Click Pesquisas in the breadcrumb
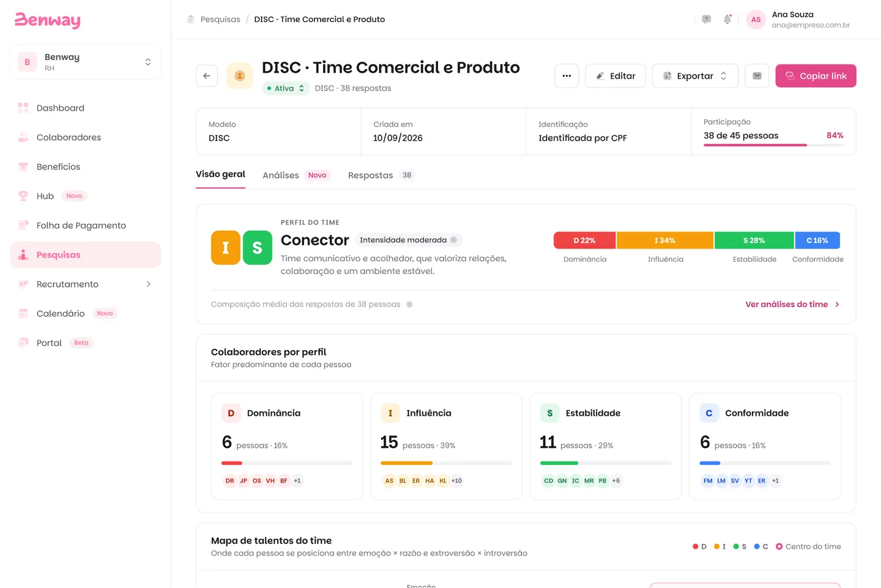The image size is (881, 588). click(x=220, y=20)
